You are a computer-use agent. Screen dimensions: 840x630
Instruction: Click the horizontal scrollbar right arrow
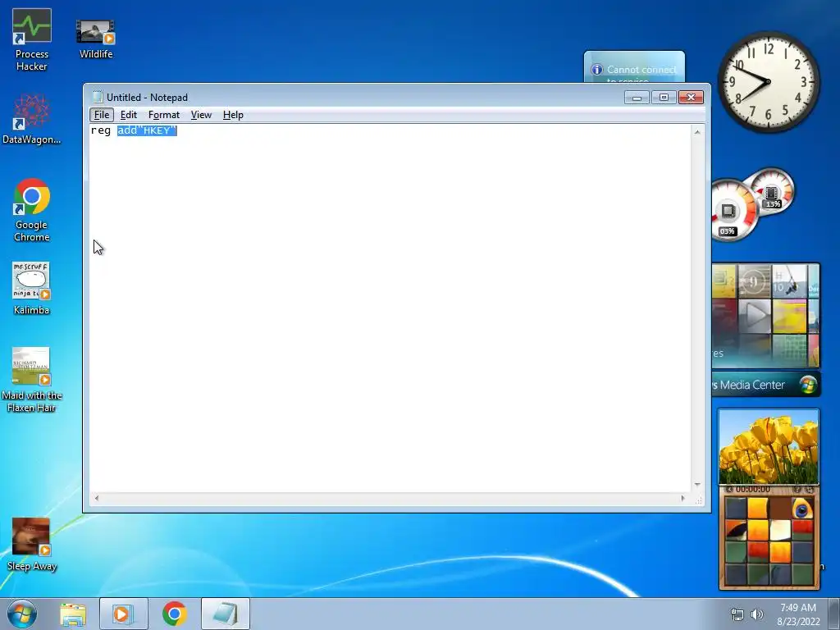click(x=682, y=498)
